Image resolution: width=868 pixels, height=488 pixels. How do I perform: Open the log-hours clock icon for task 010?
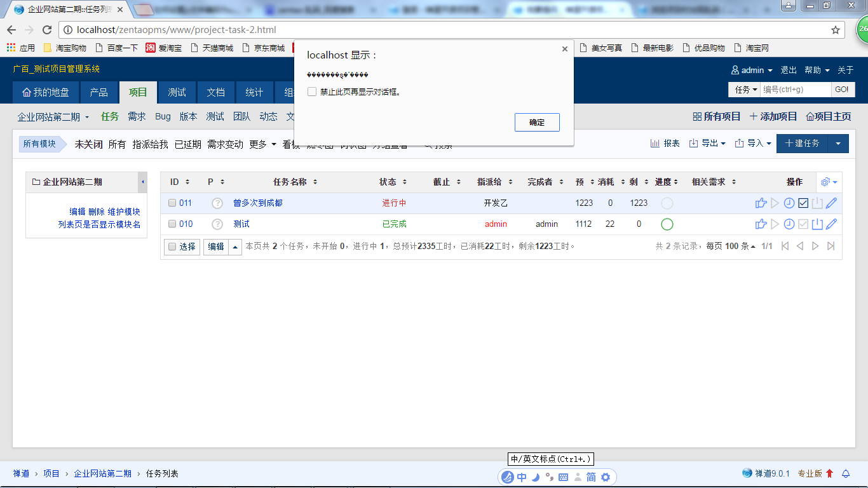(x=789, y=224)
